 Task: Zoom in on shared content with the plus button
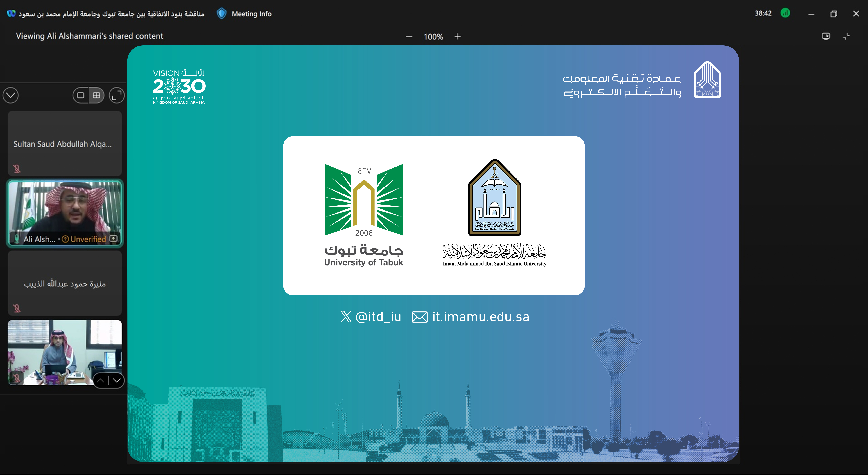tap(458, 36)
